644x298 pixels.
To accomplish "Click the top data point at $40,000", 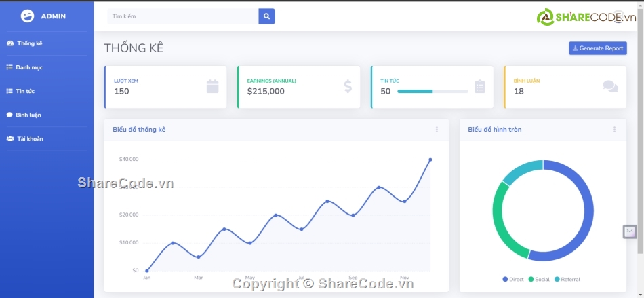I will coord(430,160).
